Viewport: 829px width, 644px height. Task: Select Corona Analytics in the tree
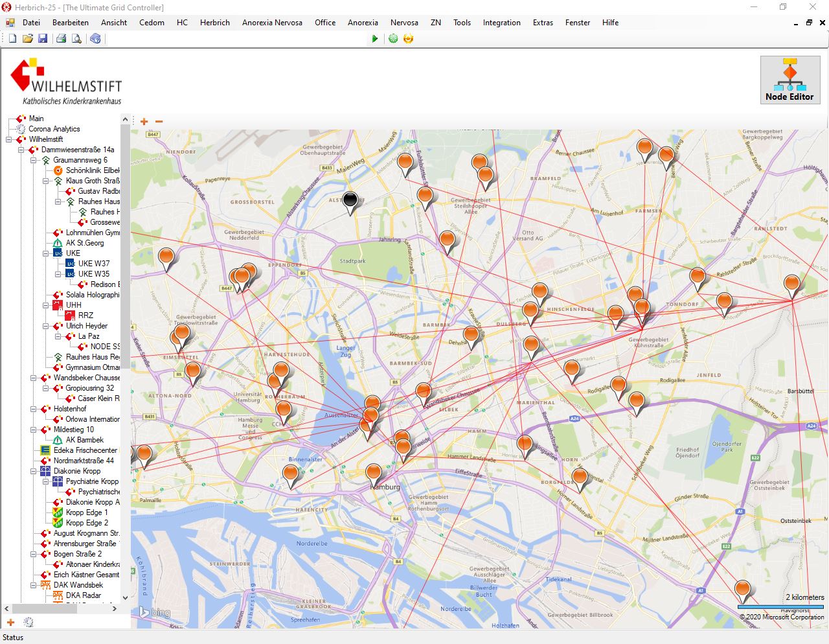tap(54, 129)
